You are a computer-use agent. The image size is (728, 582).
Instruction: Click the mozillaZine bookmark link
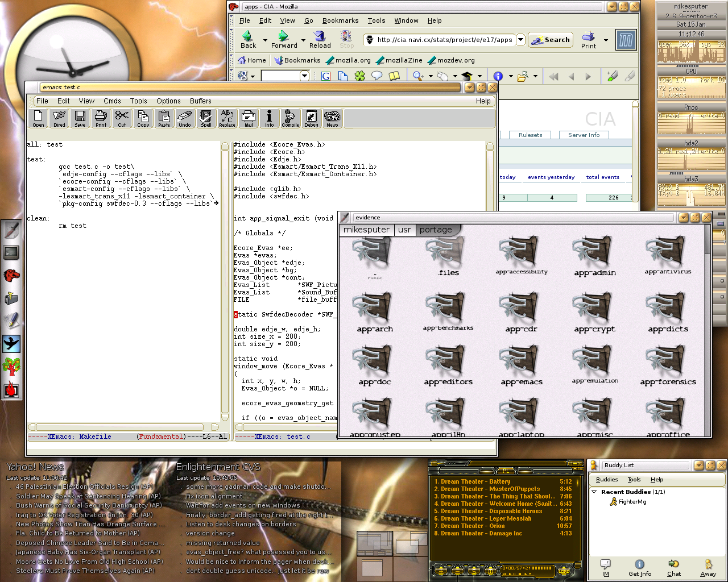click(399, 60)
